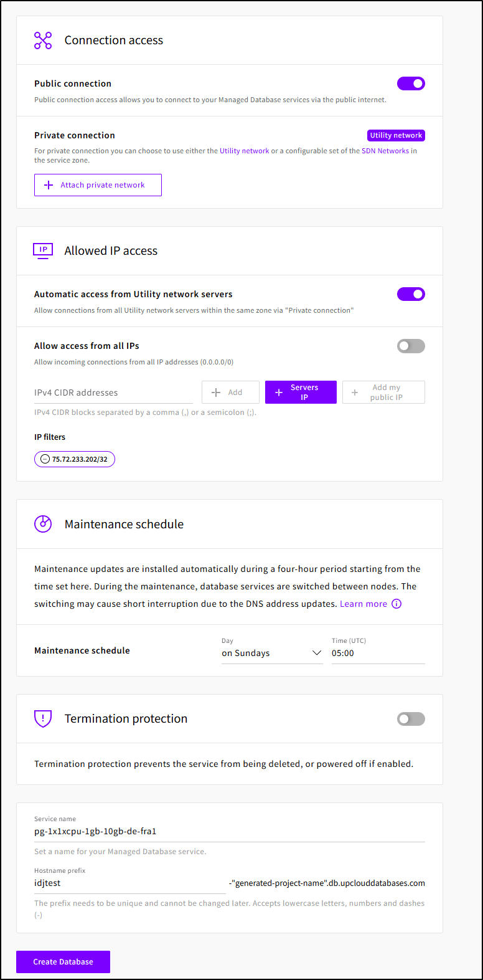Click the Connection access network icon
The height and width of the screenshot is (980, 483).
click(x=43, y=40)
